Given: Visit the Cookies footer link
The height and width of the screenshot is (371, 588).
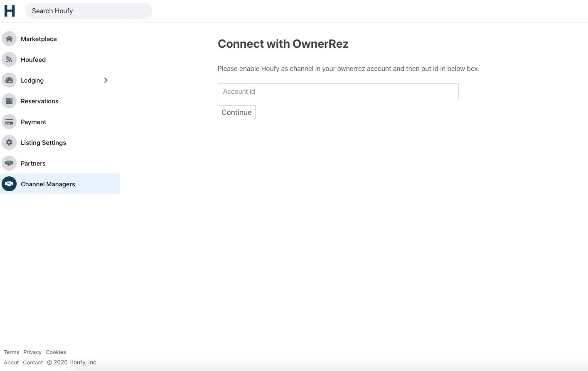Looking at the screenshot, I should [56, 352].
